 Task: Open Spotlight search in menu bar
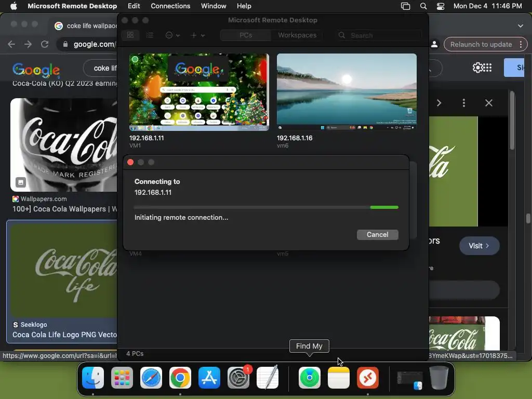[423, 6]
